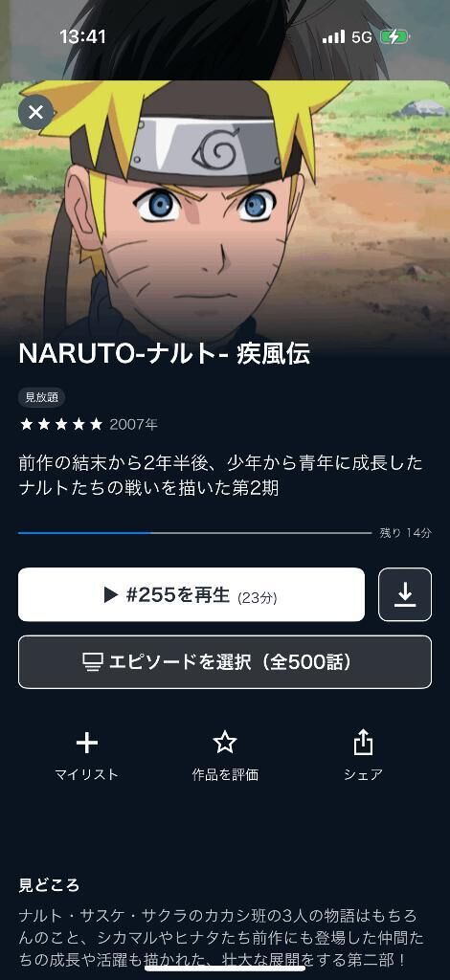Tap the play triangle on #255 button
Viewport: 450px width, 980px height.
tap(111, 595)
